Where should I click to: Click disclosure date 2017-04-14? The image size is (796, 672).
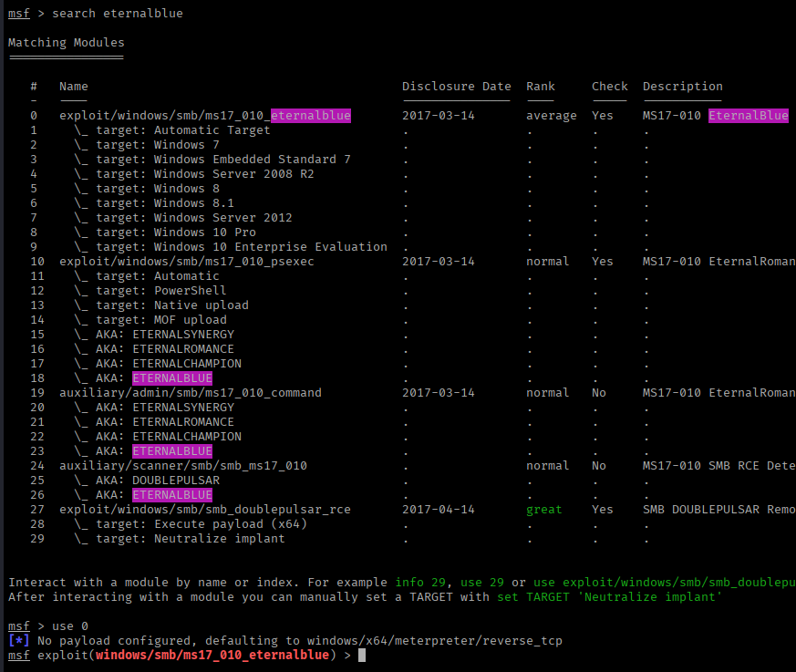click(438, 510)
